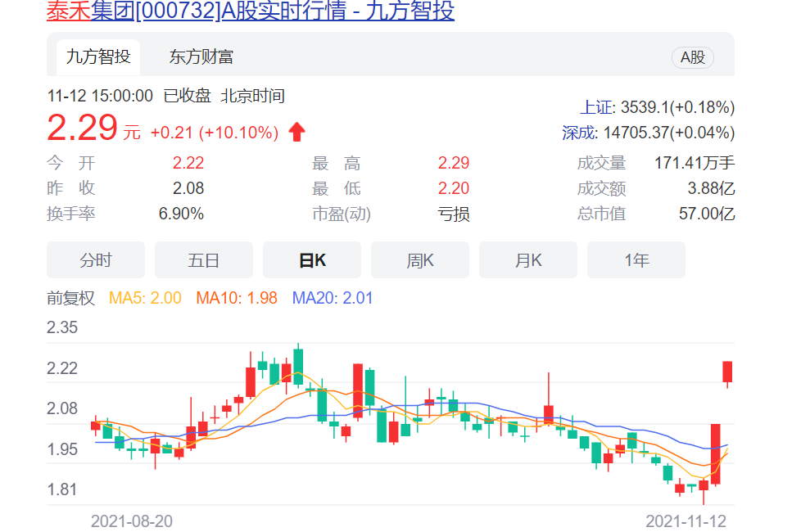Image resolution: width=810 pixels, height=532 pixels.
Task: Click the change value +0.21 (+10.10%)
Action: click(x=215, y=133)
